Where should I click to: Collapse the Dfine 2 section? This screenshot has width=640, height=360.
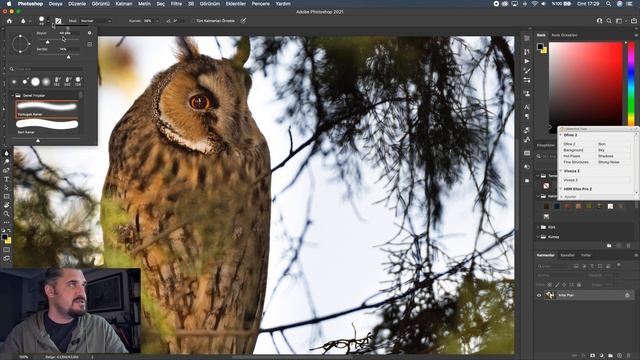click(561, 135)
